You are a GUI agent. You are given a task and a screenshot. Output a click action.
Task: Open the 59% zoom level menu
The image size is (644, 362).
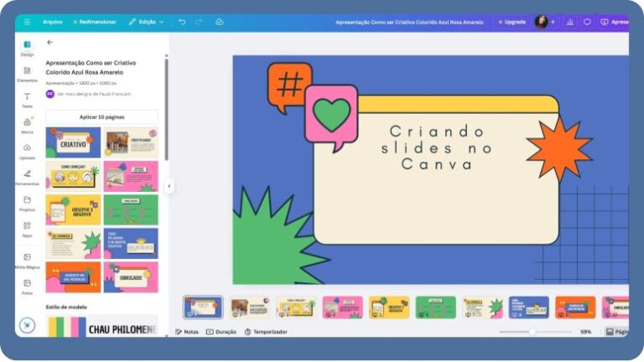coord(585,332)
